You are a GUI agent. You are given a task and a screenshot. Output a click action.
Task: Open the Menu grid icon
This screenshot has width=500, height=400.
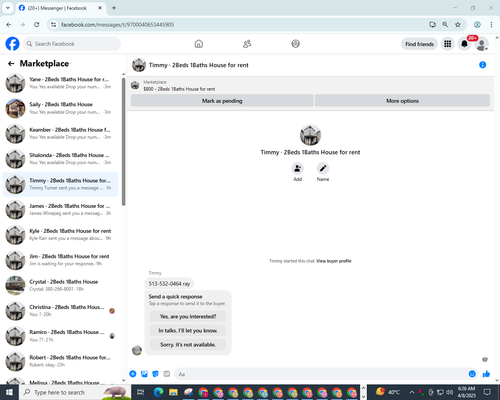click(x=448, y=44)
